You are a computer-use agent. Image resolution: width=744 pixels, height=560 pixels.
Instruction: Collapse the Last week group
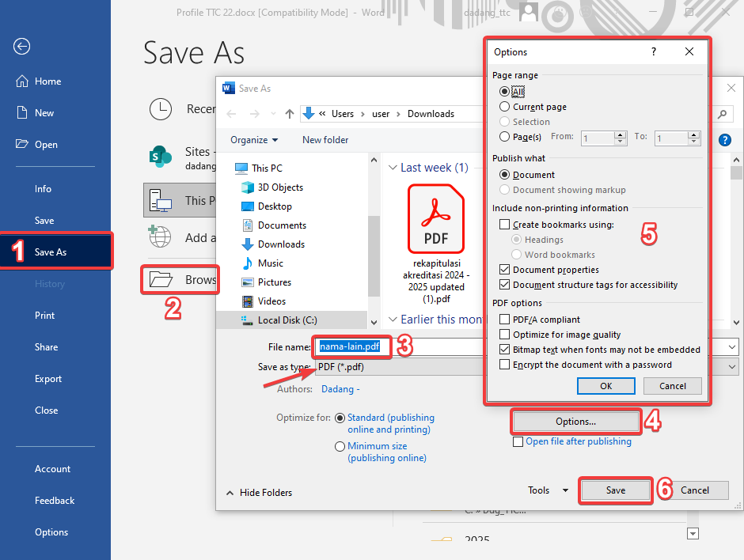tap(393, 168)
